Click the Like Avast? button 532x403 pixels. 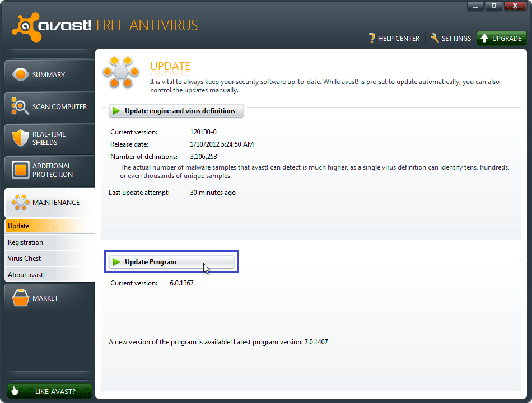tap(50, 391)
